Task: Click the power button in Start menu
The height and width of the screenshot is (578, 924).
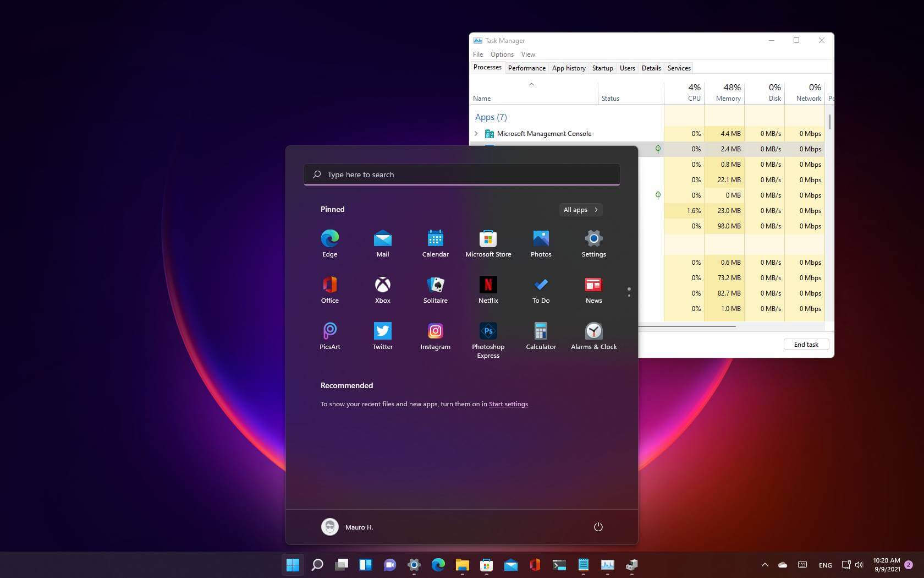Action: tap(598, 527)
